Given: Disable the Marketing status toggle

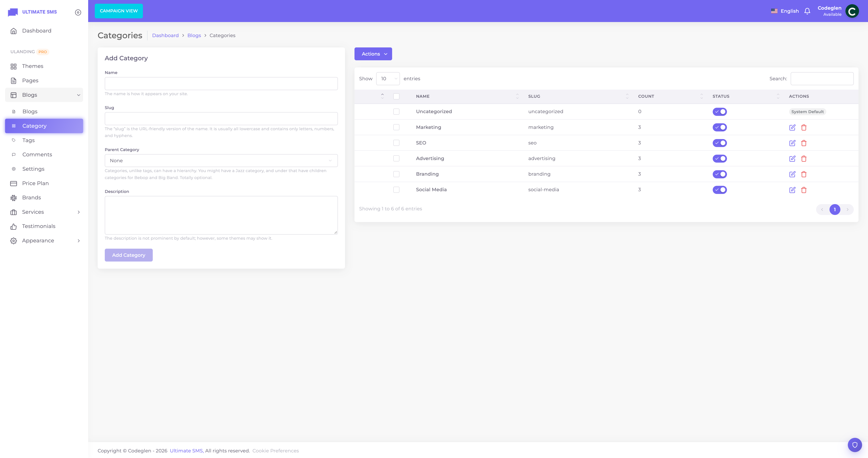Looking at the screenshot, I should point(719,127).
